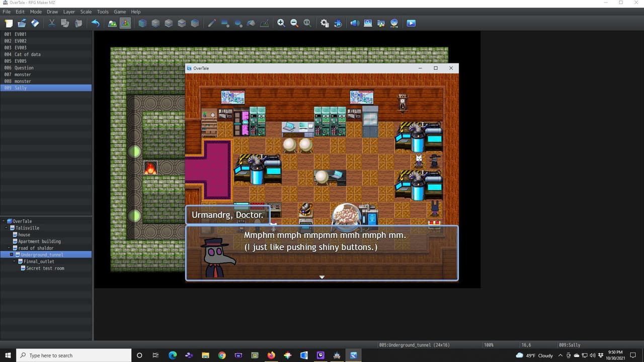Open the Windows Start menu

(x=8, y=355)
